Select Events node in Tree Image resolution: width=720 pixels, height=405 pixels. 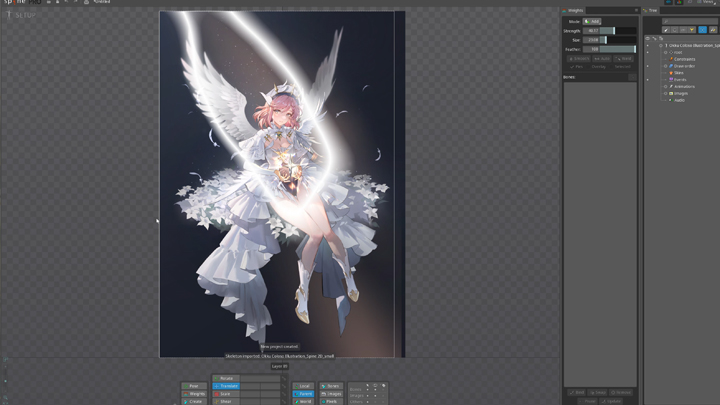[x=678, y=80]
